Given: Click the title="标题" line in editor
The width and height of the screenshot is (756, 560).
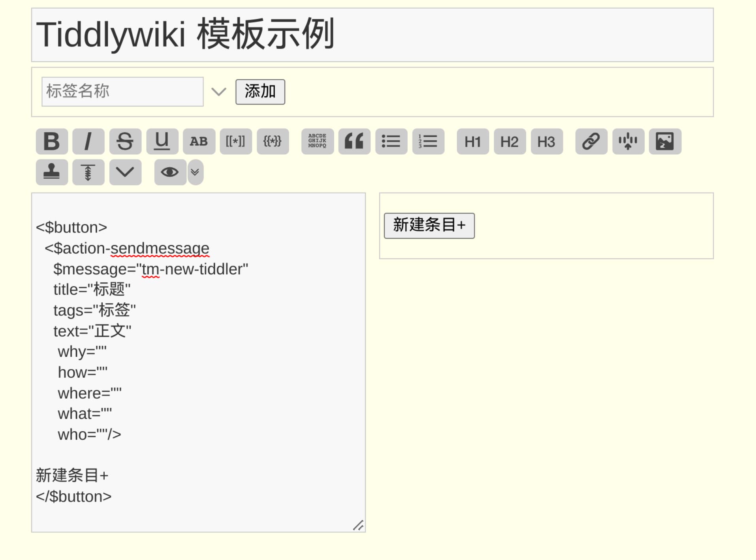Looking at the screenshot, I should (92, 290).
